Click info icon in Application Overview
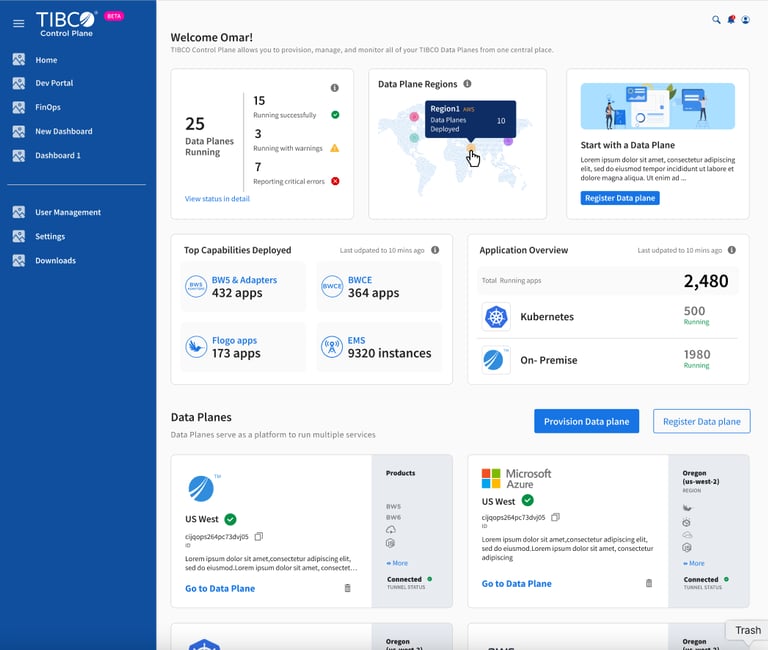 [732, 250]
